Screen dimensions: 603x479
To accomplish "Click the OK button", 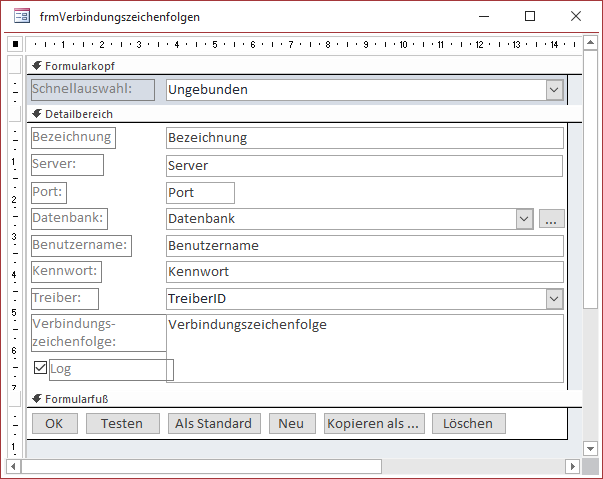I will click(55, 423).
